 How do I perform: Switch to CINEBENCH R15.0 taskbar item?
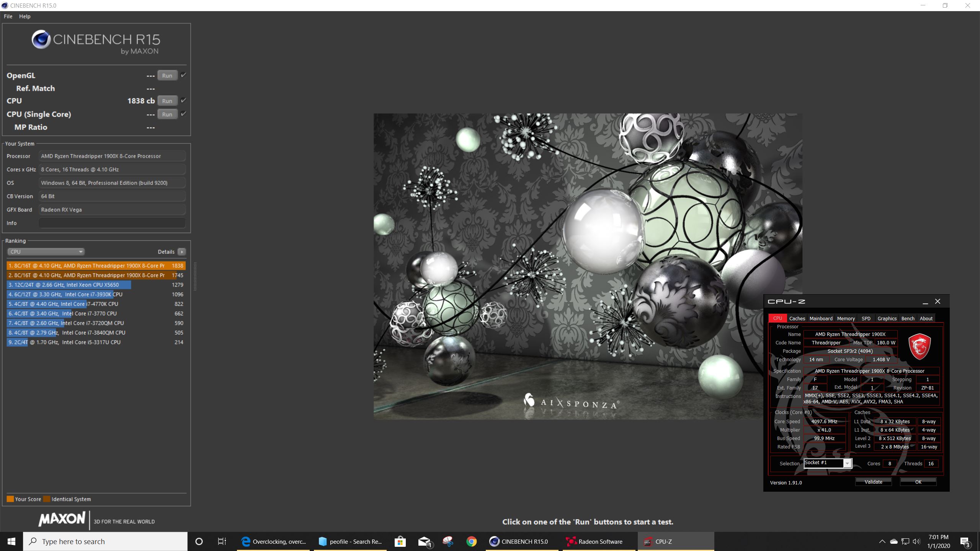coord(522,541)
